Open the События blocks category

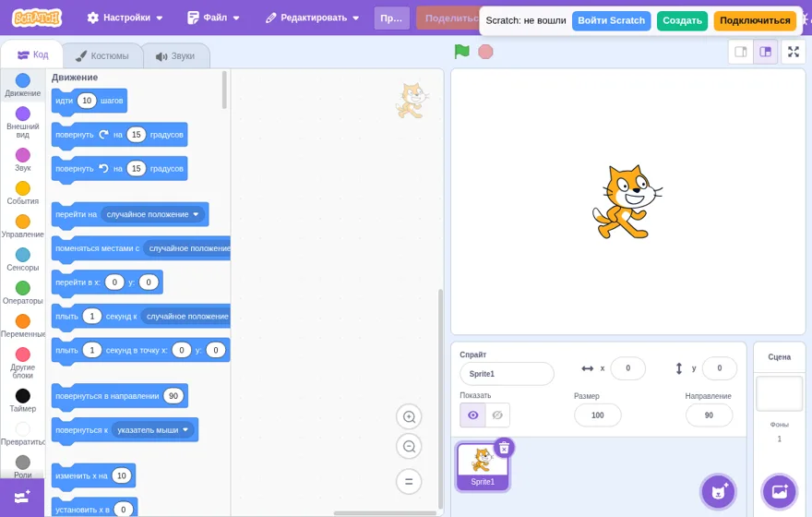(23, 193)
